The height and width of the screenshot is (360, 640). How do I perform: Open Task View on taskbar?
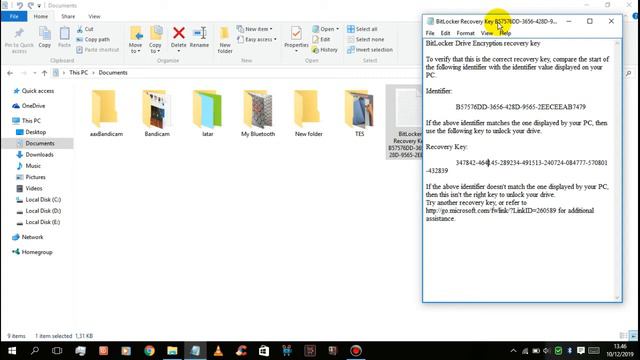[x=57, y=351]
